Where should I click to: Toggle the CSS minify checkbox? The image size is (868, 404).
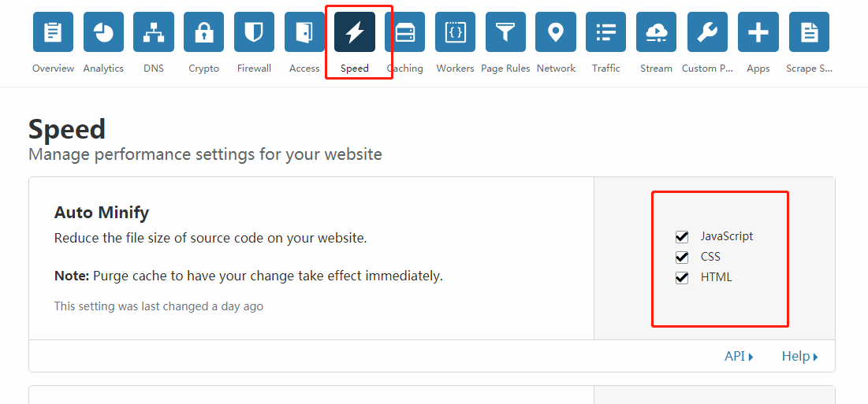click(x=682, y=257)
